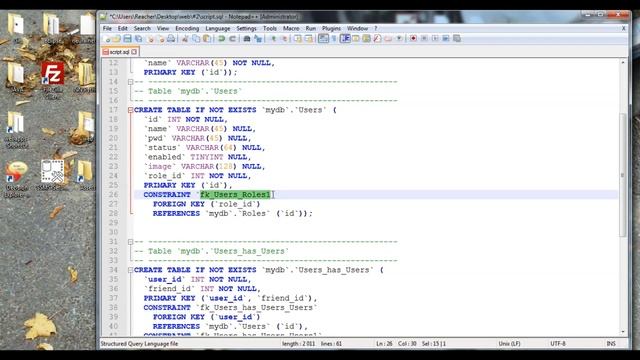Click 'Ln : 26' in status bar

[384, 344]
